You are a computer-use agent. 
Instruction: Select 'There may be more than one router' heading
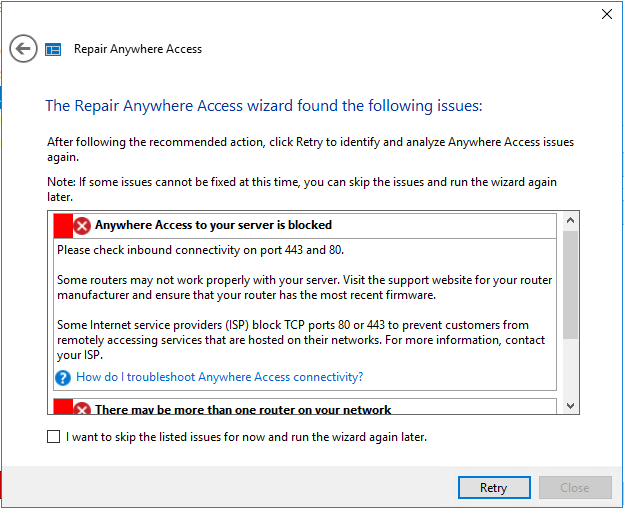[243, 409]
